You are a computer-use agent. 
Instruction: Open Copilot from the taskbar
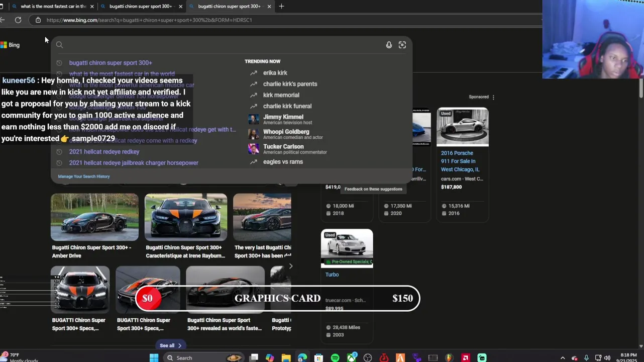click(270, 358)
